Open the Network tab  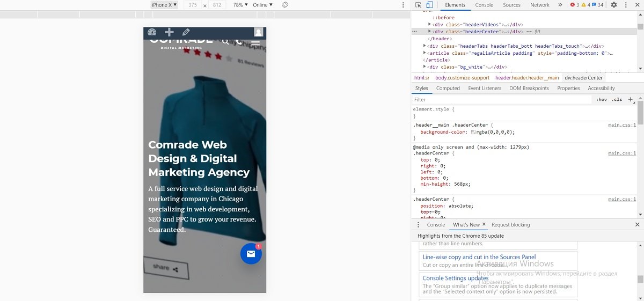[540, 5]
